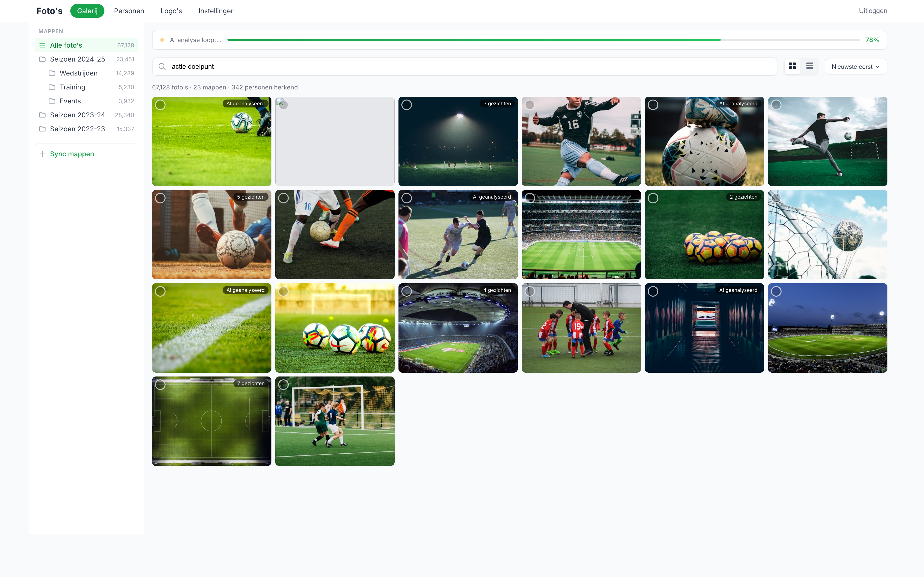Click the plus icon next to Sync mappen

coord(42,153)
